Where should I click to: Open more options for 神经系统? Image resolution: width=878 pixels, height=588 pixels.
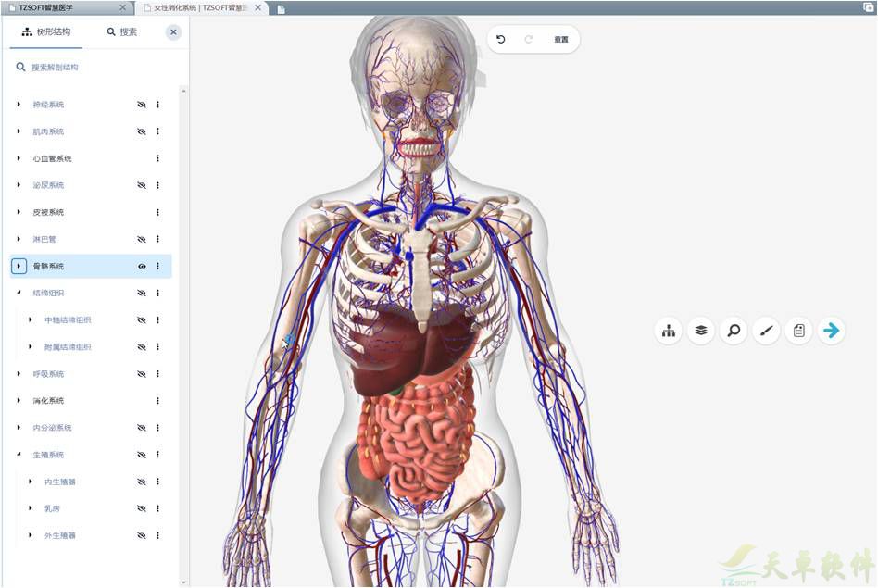(157, 105)
